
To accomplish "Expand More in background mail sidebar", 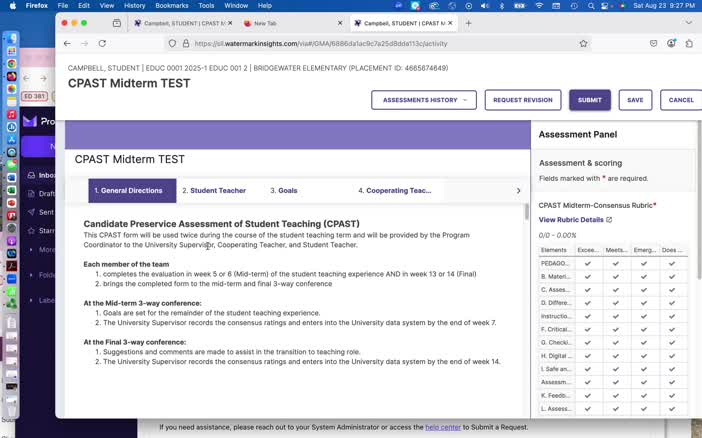I will coord(30,249).
